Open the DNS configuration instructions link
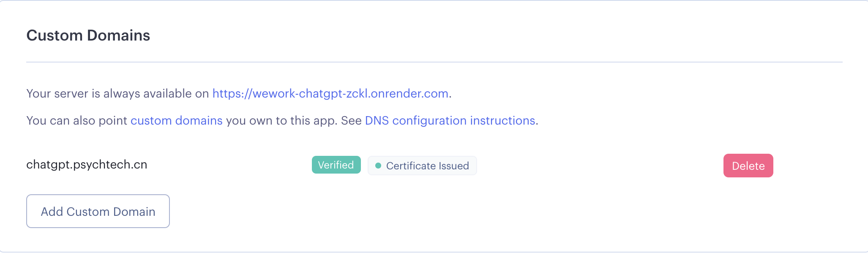This screenshot has width=868, height=261. click(450, 120)
